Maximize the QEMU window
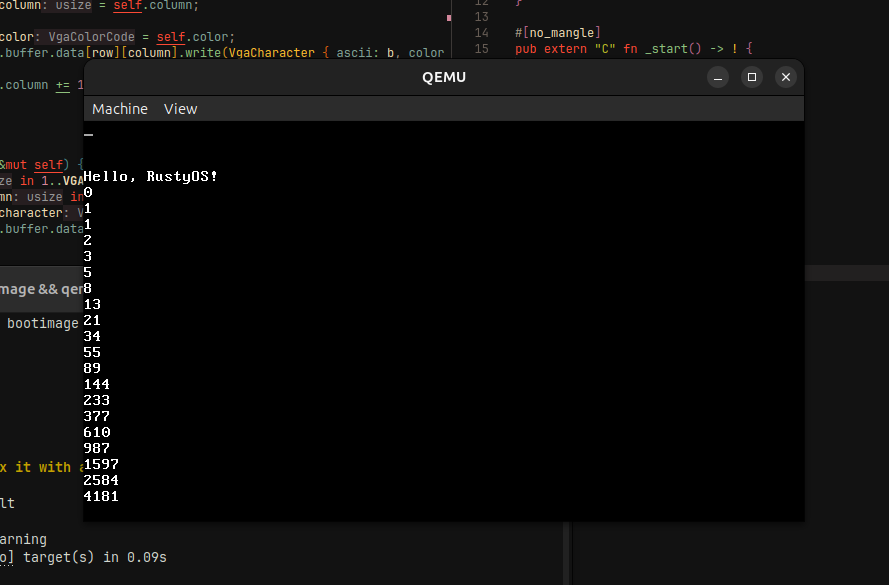 (x=752, y=77)
